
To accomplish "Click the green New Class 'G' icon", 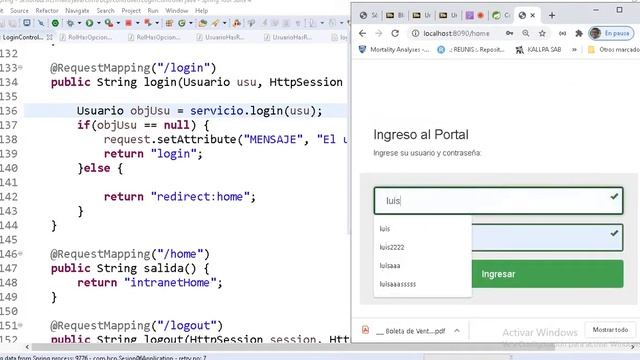I will click(182, 23).
